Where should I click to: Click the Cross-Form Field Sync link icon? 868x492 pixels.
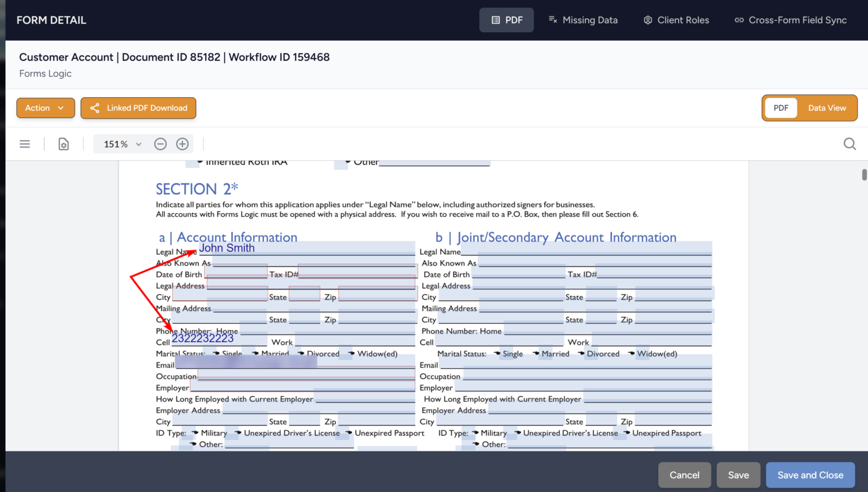(739, 20)
